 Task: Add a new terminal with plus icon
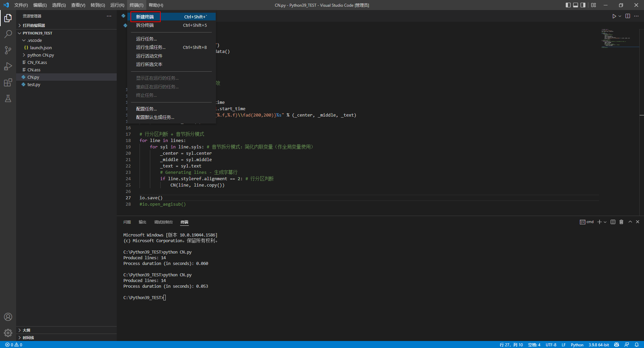click(x=599, y=222)
